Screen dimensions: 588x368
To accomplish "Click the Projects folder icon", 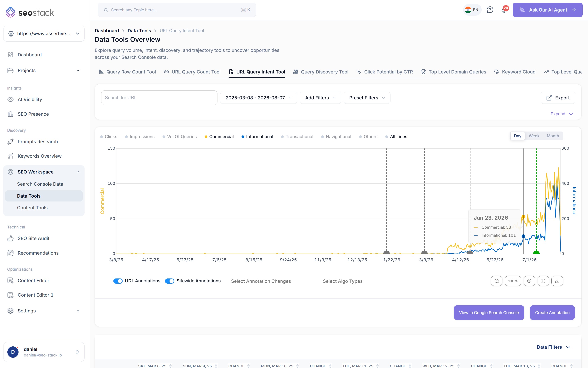I will pos(10,70).
